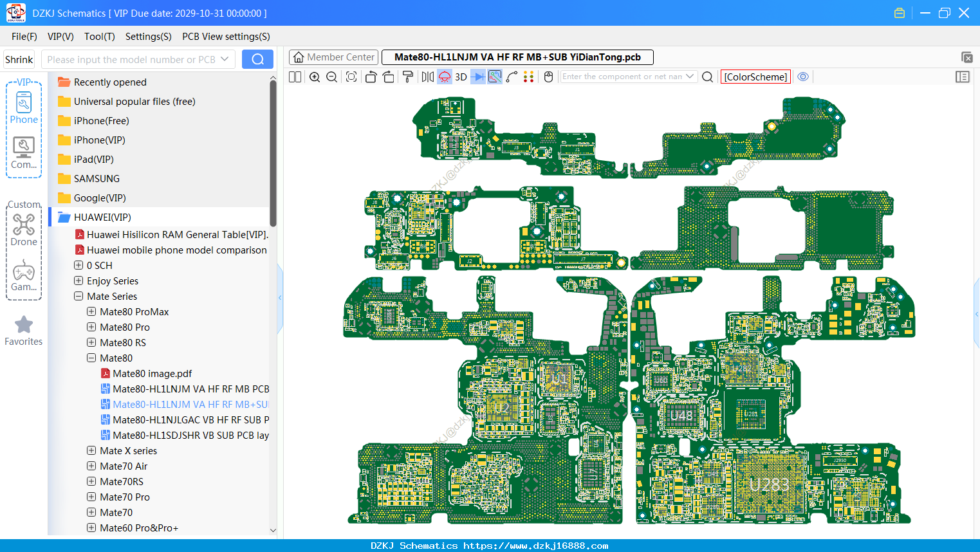Switch to the Member Center tab
The height and width of the screenshot is (552, 980).
(333, 57)
